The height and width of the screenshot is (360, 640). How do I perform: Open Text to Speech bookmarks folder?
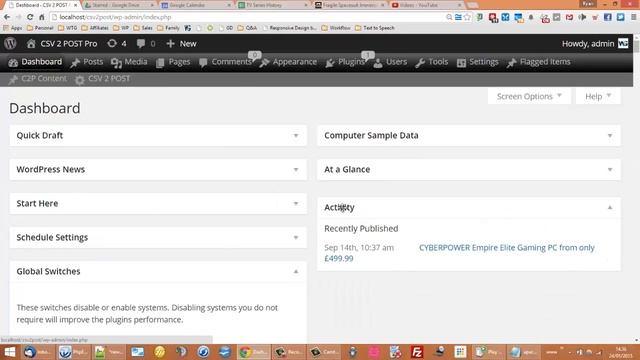click(375, 28)
